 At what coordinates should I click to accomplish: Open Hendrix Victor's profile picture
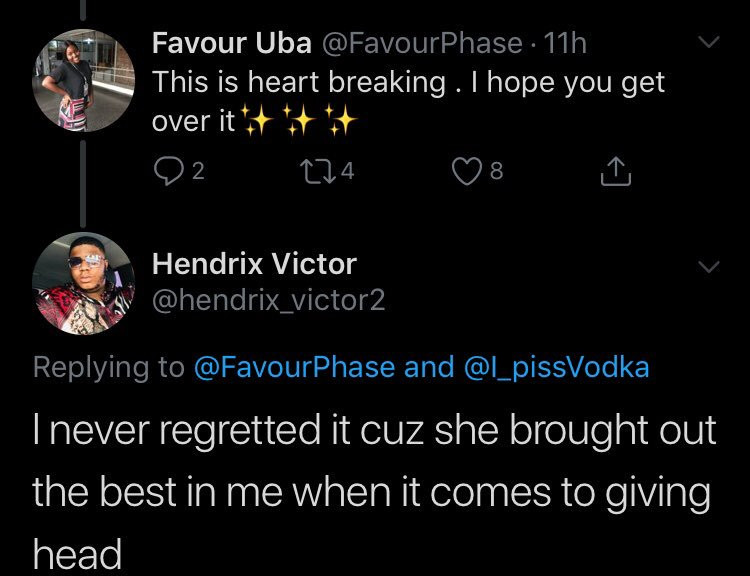tap(83, 283)
